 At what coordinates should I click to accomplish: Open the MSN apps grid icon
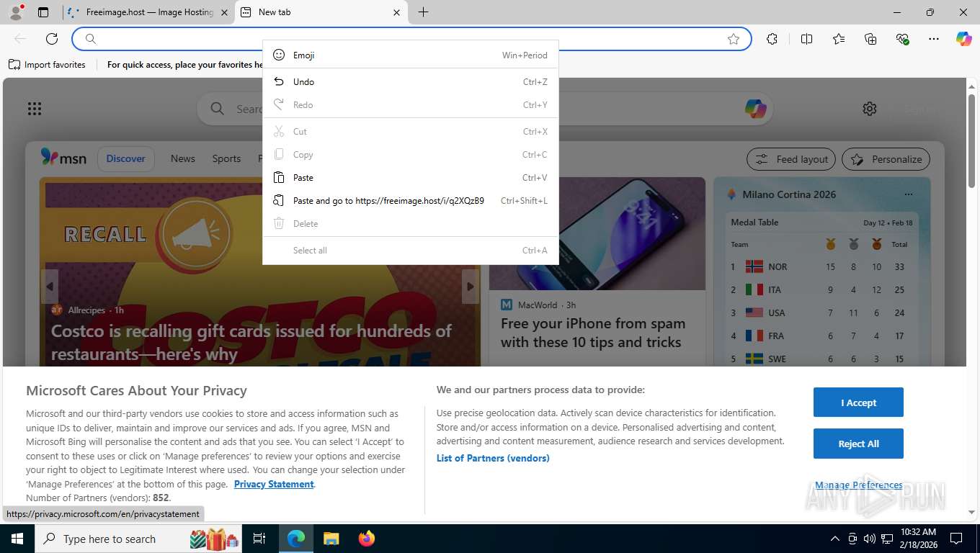click(x=34, y=109)
